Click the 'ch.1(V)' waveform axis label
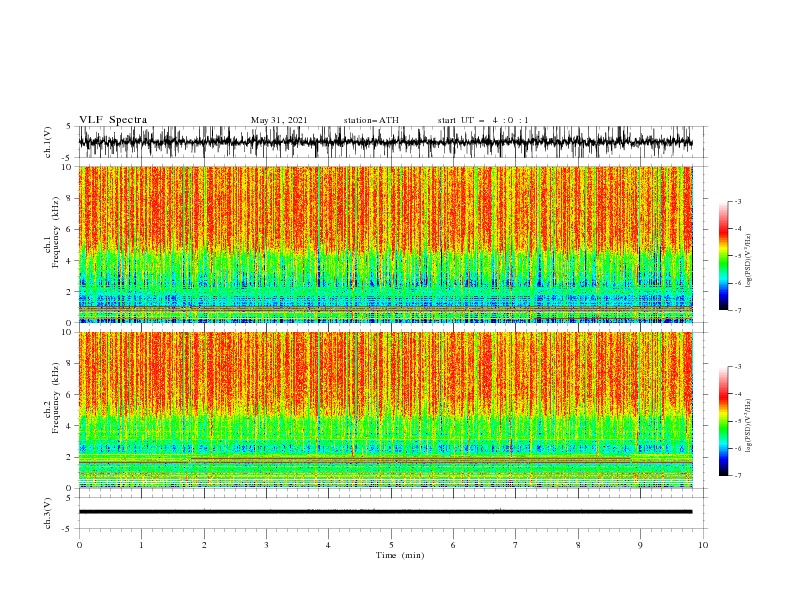 click(48, 142)
